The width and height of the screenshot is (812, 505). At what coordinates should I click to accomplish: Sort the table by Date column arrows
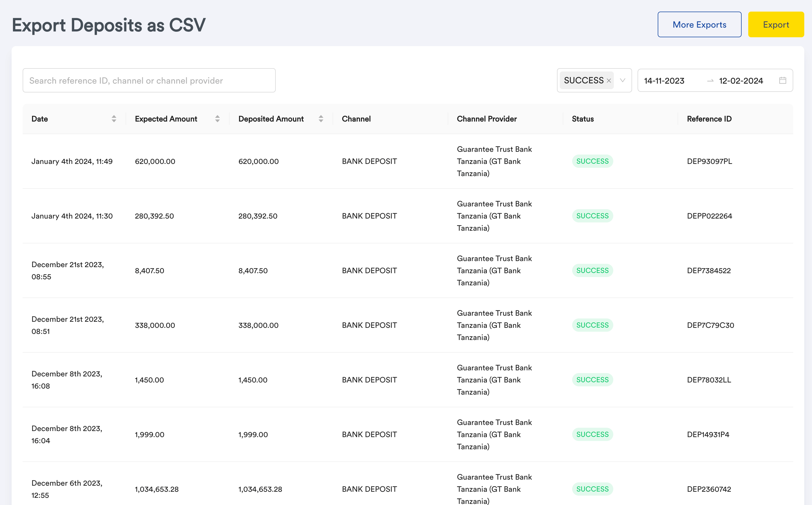pos(114,119)
